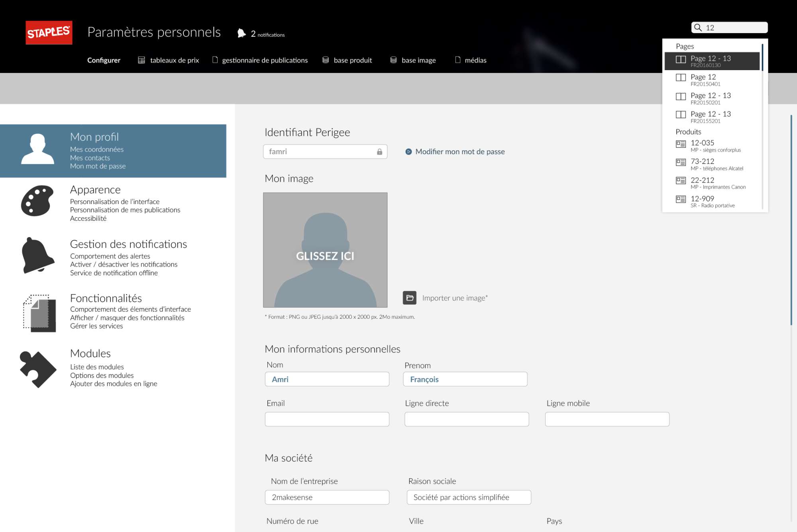Viewport: 797px width, 532px height.
Task: Click the main page vertical scrollbar
Action: [791, 219]
